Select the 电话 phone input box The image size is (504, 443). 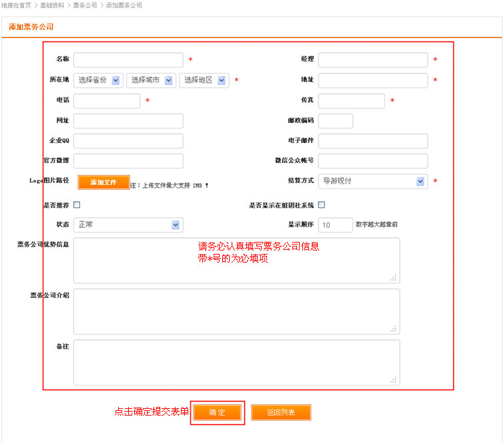click(x=107, y=101)
